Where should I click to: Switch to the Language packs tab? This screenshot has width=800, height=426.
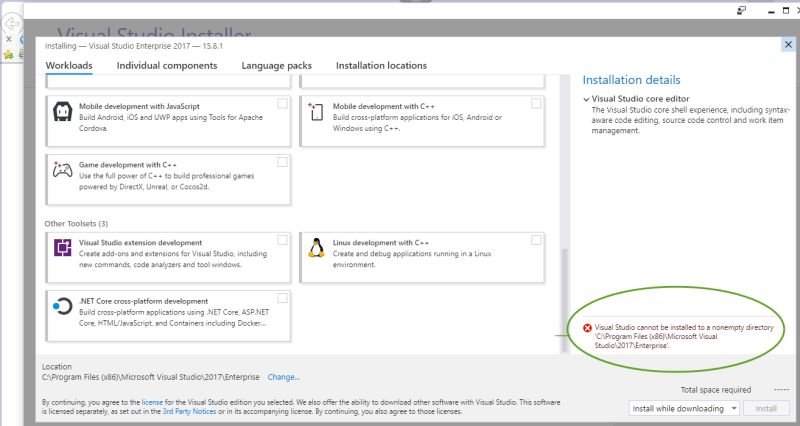tap(277, 66)
